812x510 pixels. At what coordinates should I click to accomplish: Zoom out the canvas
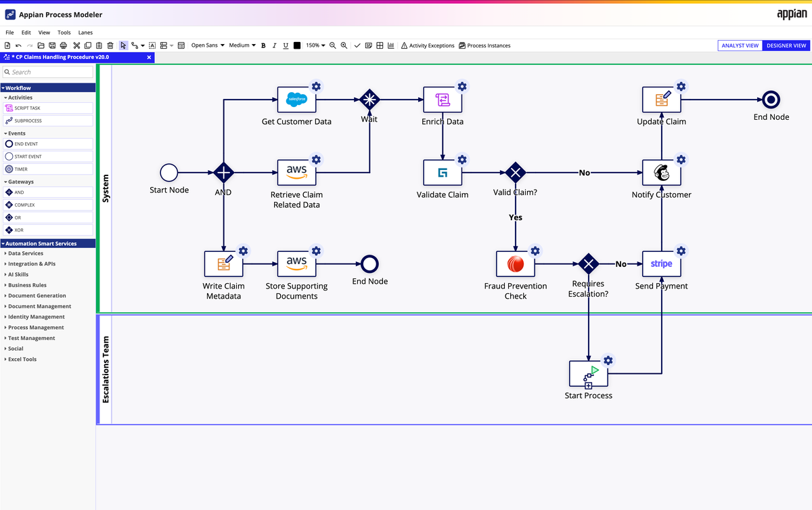pyautogui.click(x=332, y=45)
